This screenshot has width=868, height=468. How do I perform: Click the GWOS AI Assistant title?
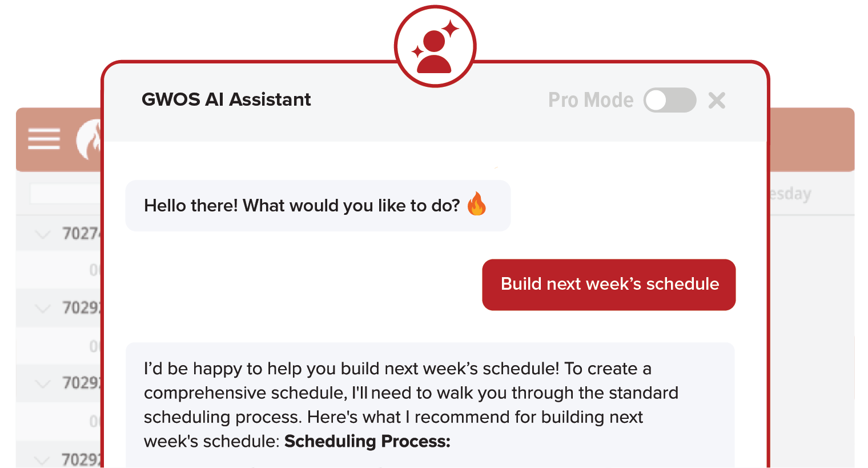click(226, 100)
